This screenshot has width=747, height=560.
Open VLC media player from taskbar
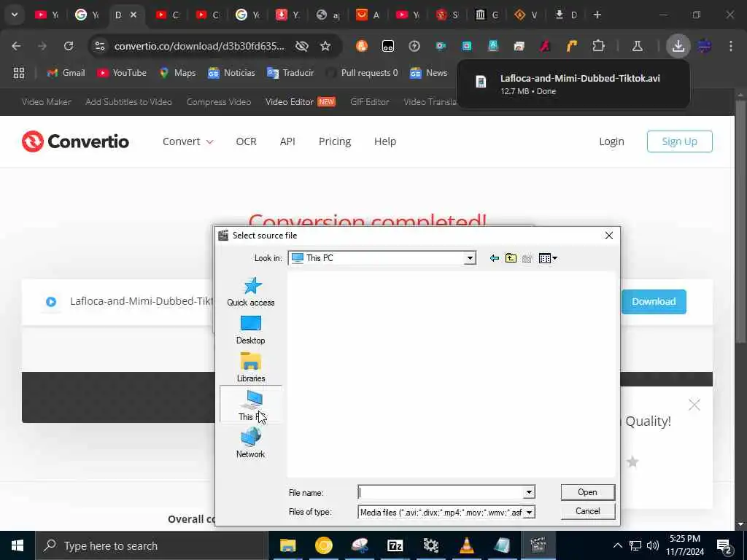[x=466, y=545]
